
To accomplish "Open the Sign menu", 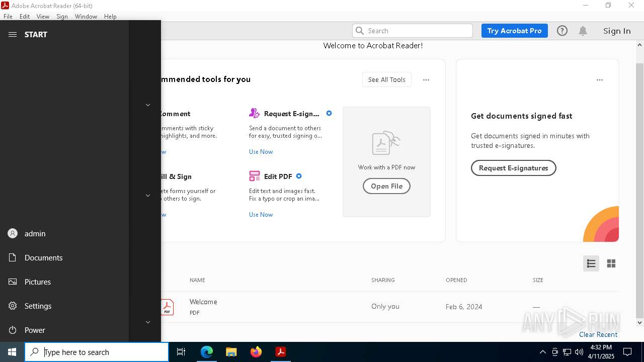I will coord(62,16).
